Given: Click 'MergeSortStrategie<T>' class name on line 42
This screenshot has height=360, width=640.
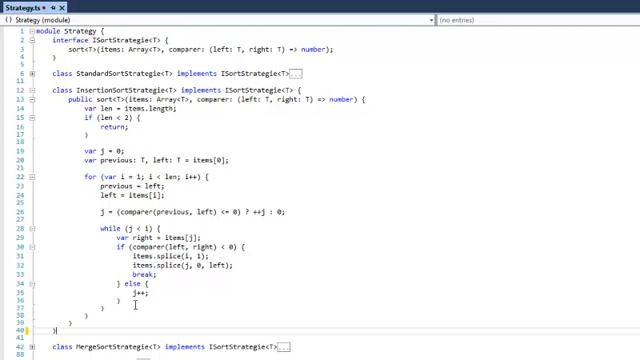Looking at the screenshot, I should 118,347.
